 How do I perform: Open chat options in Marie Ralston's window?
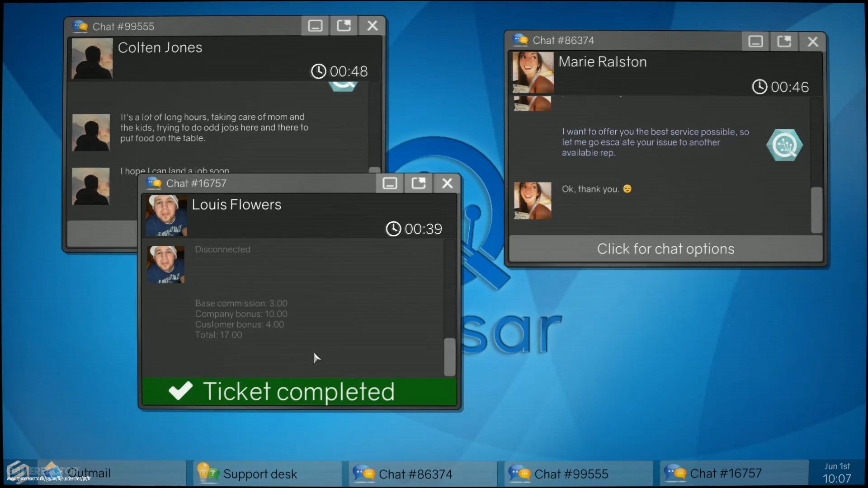[665, 249]
